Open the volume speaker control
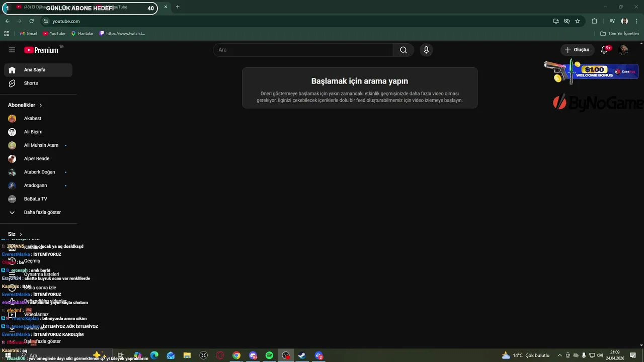The image size is (644, 362). click(600, 355)
